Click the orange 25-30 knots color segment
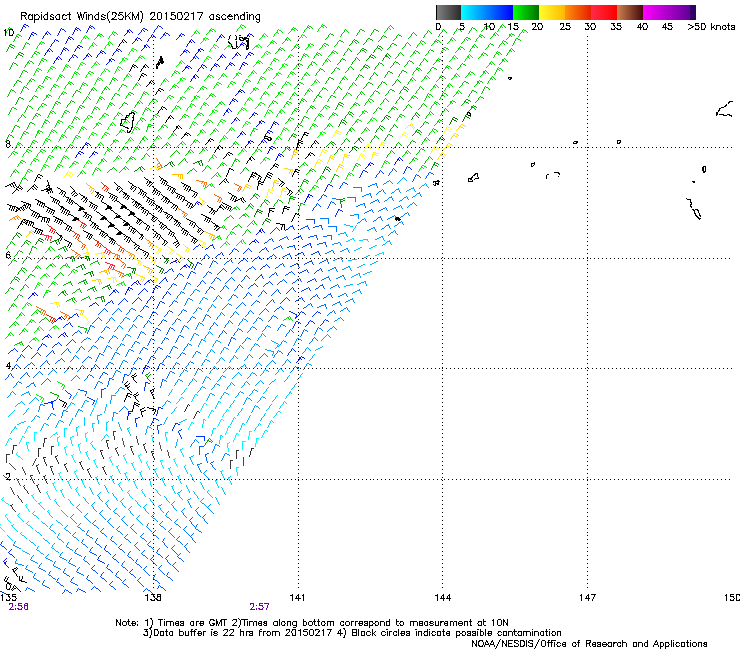This screenshot has height=650, width=740. (x=578, y=12)
